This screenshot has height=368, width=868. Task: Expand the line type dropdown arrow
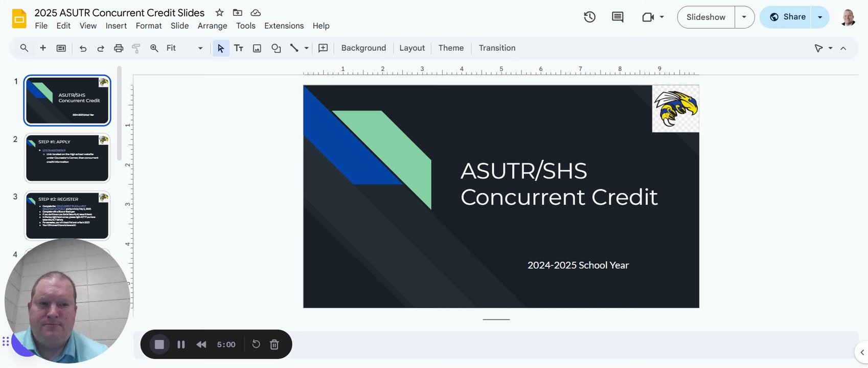pyautogui.click(x=307, y=48)
